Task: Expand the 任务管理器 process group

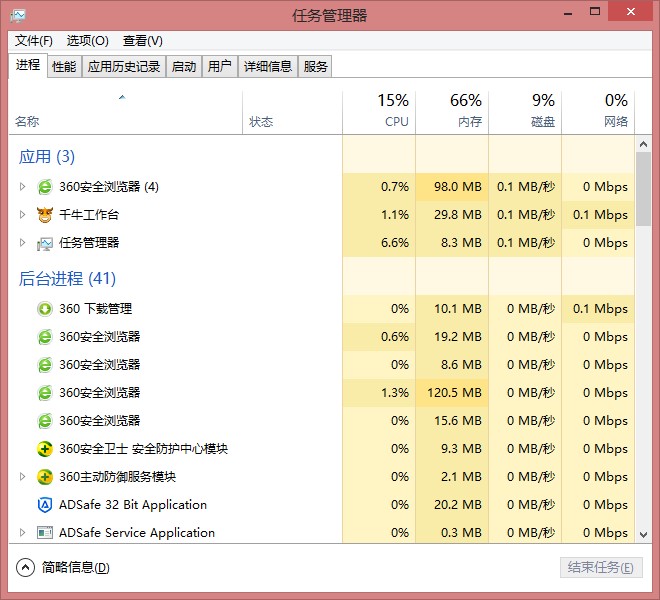Action: (23, 243)
